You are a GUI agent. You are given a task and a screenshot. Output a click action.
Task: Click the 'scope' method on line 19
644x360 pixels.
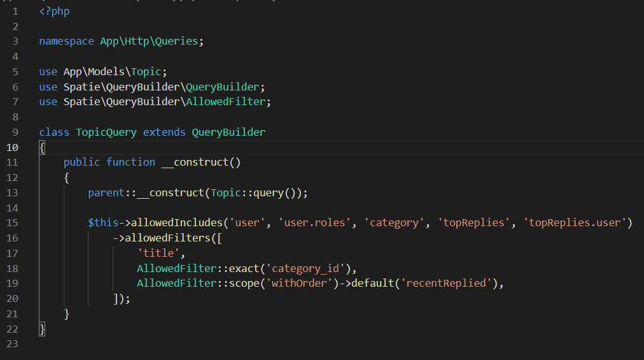(x=244, y=283)
